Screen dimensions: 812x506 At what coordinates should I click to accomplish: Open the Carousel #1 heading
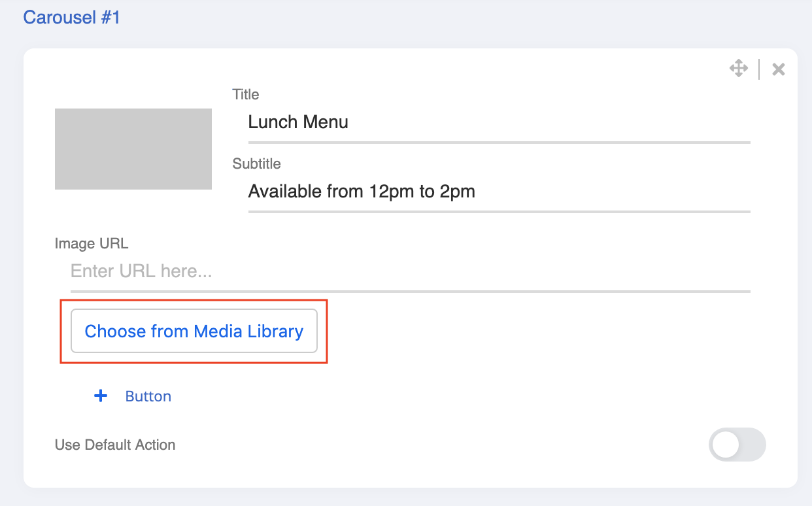click(x=72, y=17)
